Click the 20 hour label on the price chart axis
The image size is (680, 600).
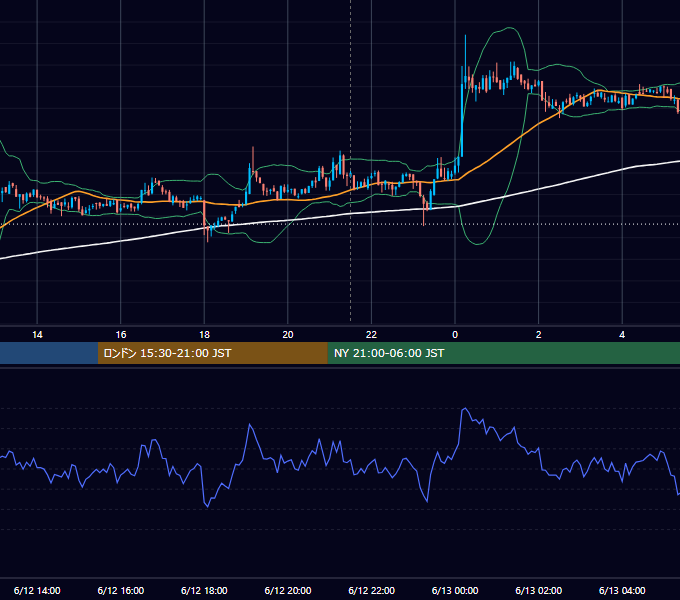tap(288, 335)
